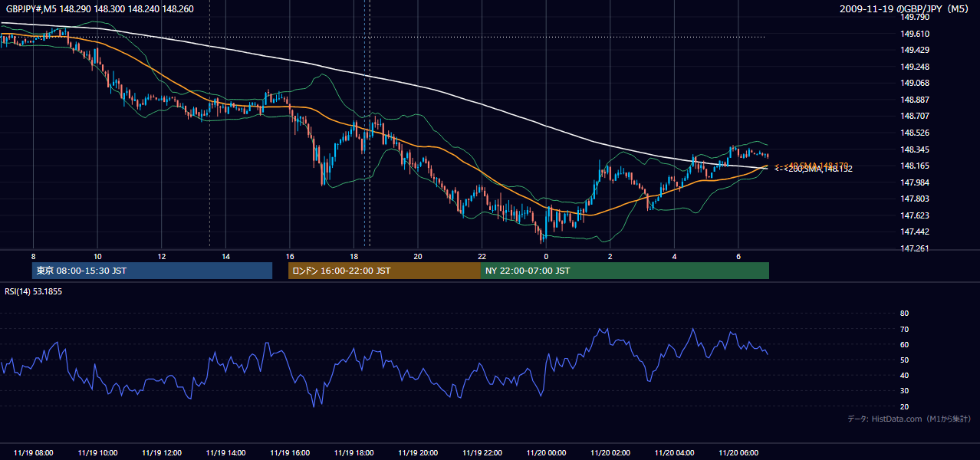Click the price axis value 147.442
The image size is (980, 460).
[x=914, y=232]
